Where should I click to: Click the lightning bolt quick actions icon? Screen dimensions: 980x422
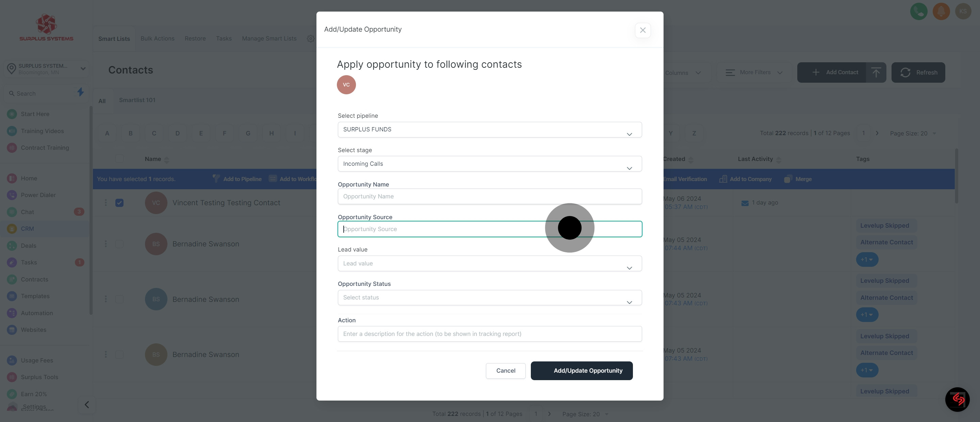click(80, 92)
